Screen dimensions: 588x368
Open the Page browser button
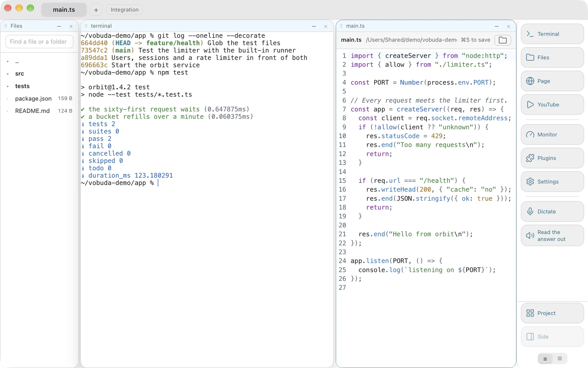(x=552, y=81)
